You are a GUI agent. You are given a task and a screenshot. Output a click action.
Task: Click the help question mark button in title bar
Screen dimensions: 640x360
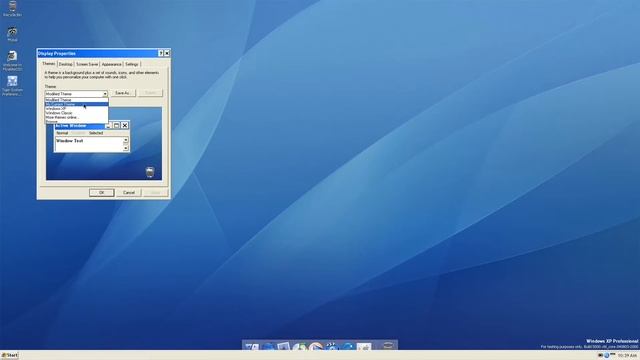click(161, 53)
